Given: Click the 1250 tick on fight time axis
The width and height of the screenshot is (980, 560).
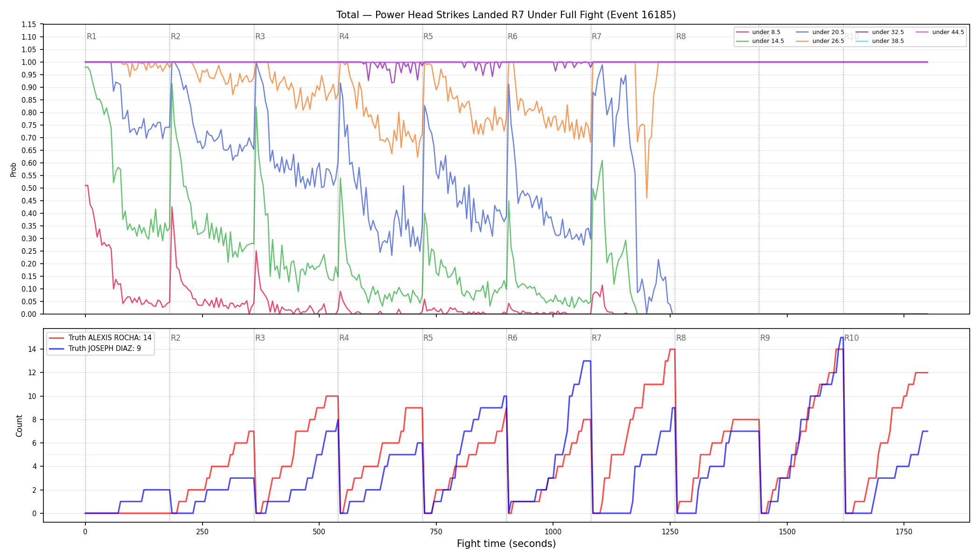Looking at the screenshot, I should [670, 531].
